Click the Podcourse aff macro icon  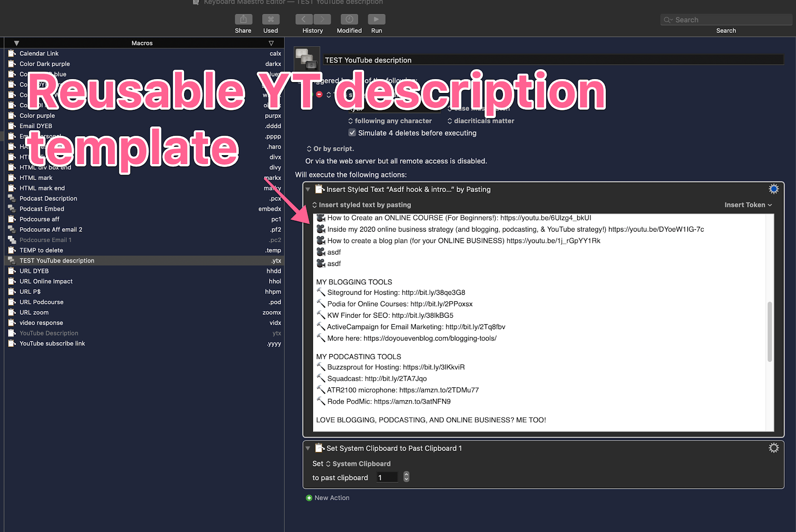[x=12, y=219]
